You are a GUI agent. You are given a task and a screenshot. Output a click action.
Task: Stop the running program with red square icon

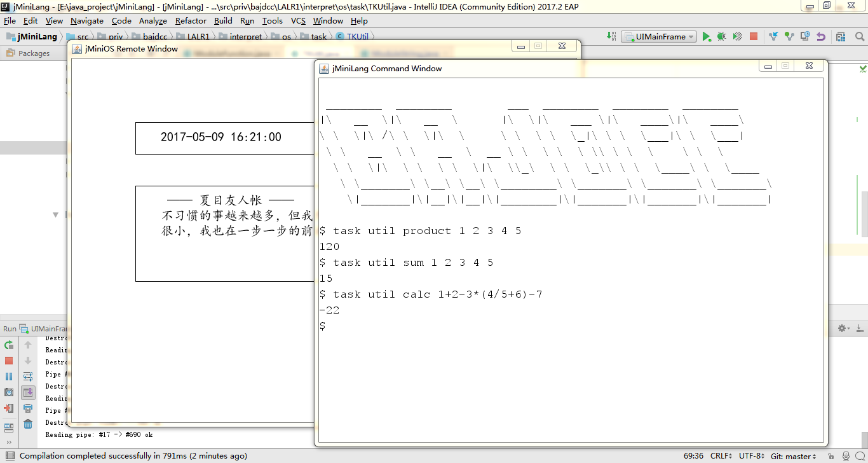(9, 361)
